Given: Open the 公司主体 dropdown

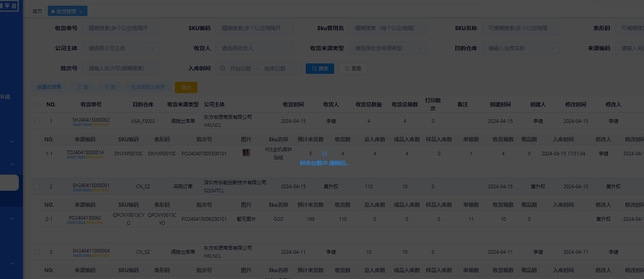Looking at the screenshot, I should tap(121, 48).
